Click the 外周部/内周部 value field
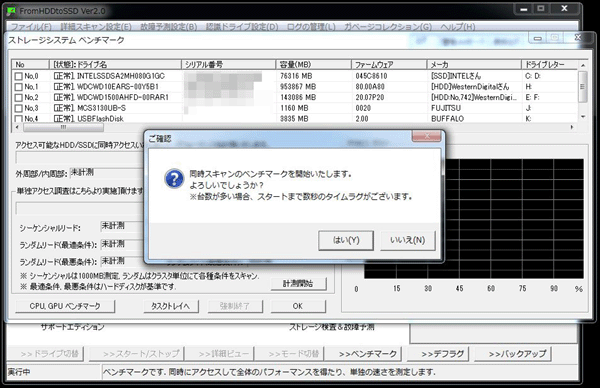Viewport: 600px width, 388px height. point(107,173)
